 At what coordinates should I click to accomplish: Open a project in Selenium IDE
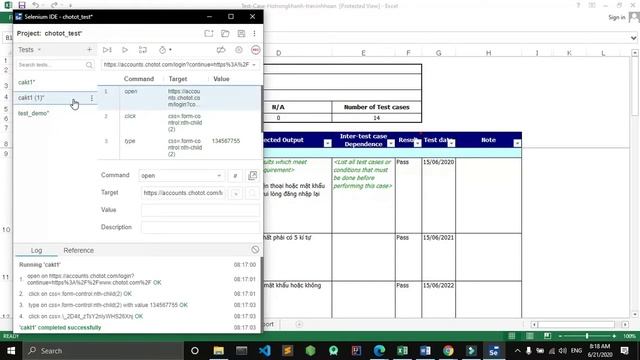[225, 33]
